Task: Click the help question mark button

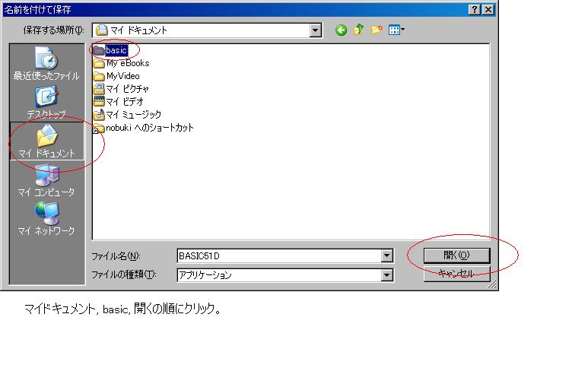Action: coord(475,10)
